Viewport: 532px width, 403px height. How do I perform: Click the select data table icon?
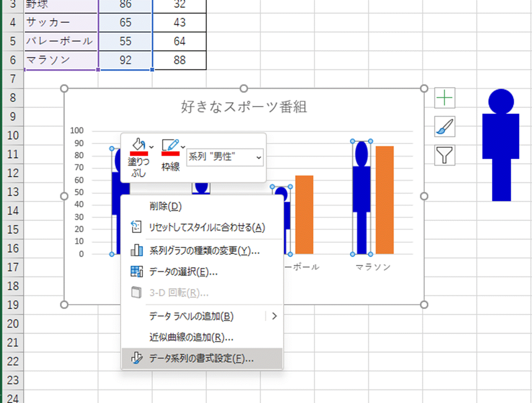click(x=137, y=271)
